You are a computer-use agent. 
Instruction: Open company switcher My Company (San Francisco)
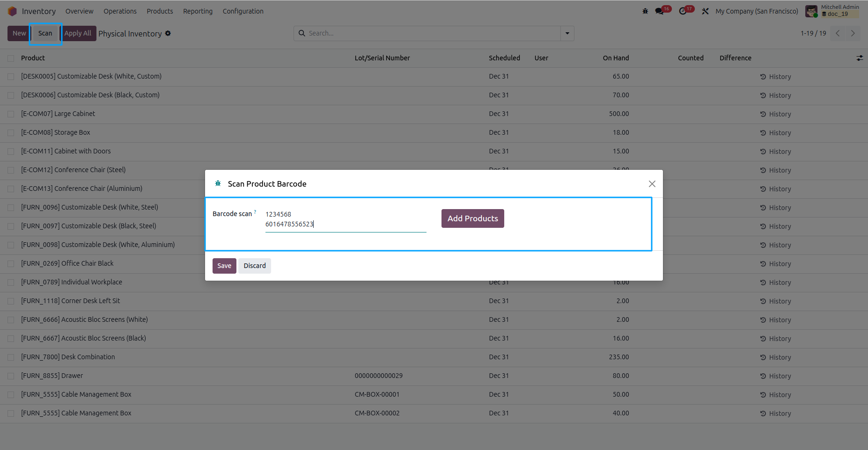tap(757, 11)
